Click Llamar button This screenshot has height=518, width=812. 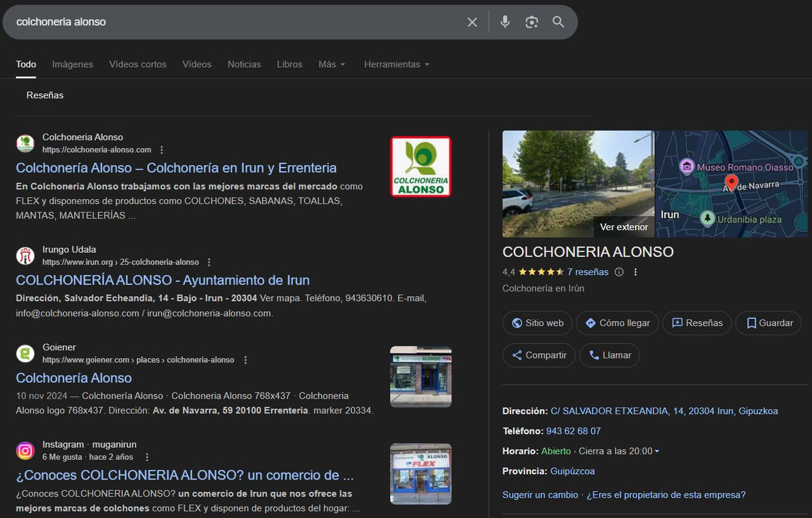(x=610, y=355)
